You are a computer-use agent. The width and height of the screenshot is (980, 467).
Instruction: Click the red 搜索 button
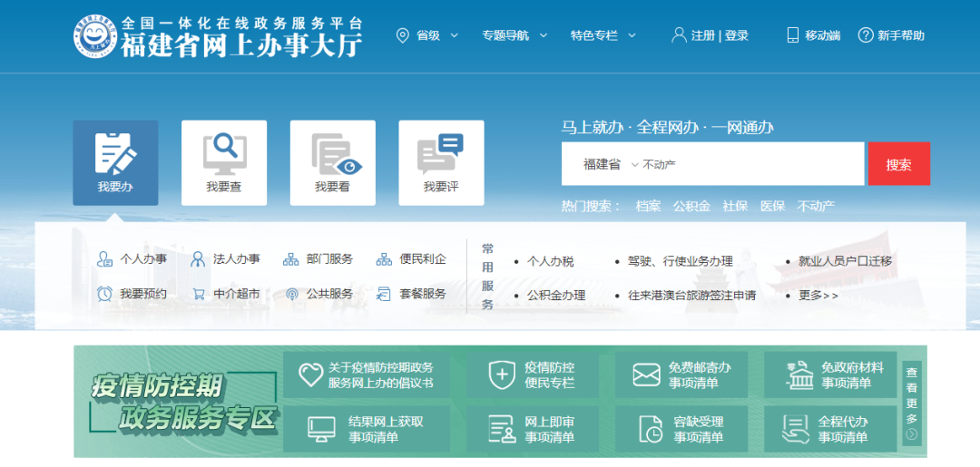coord(898,164)
